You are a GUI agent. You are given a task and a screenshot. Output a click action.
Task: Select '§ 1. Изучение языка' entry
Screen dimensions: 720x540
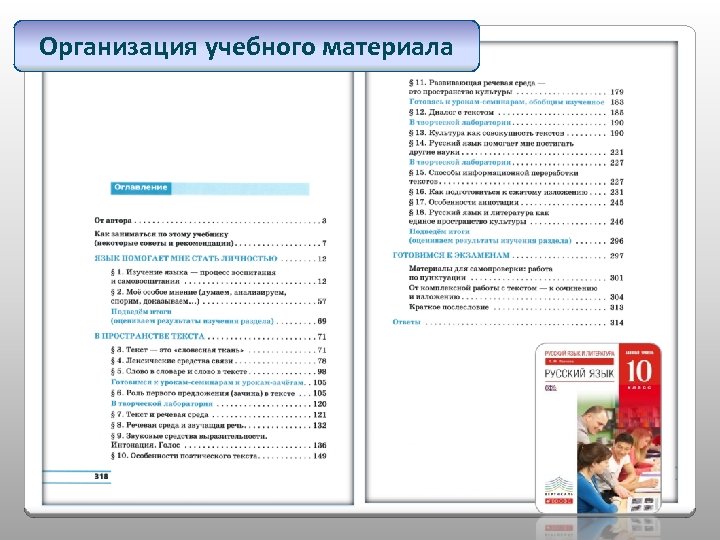219,277
